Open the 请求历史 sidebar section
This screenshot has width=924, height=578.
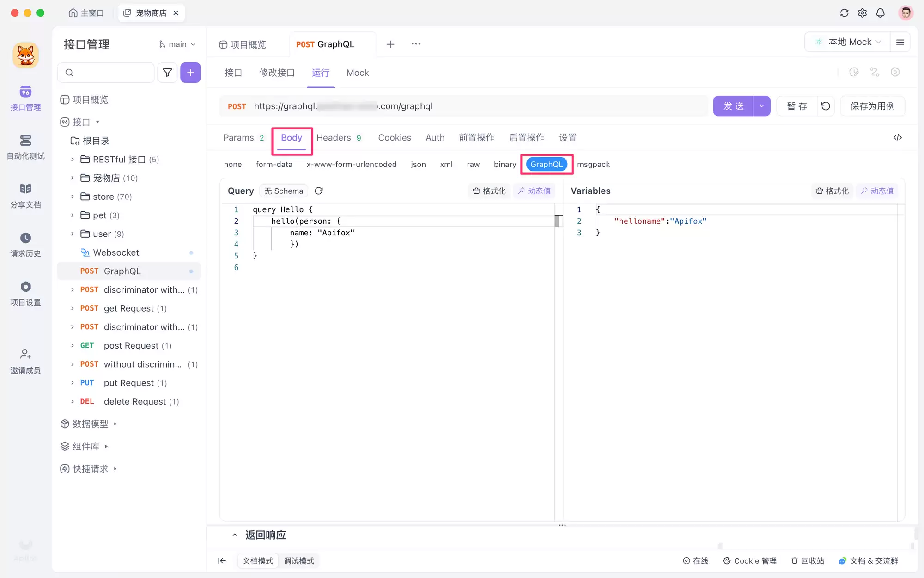coord(25,245)
